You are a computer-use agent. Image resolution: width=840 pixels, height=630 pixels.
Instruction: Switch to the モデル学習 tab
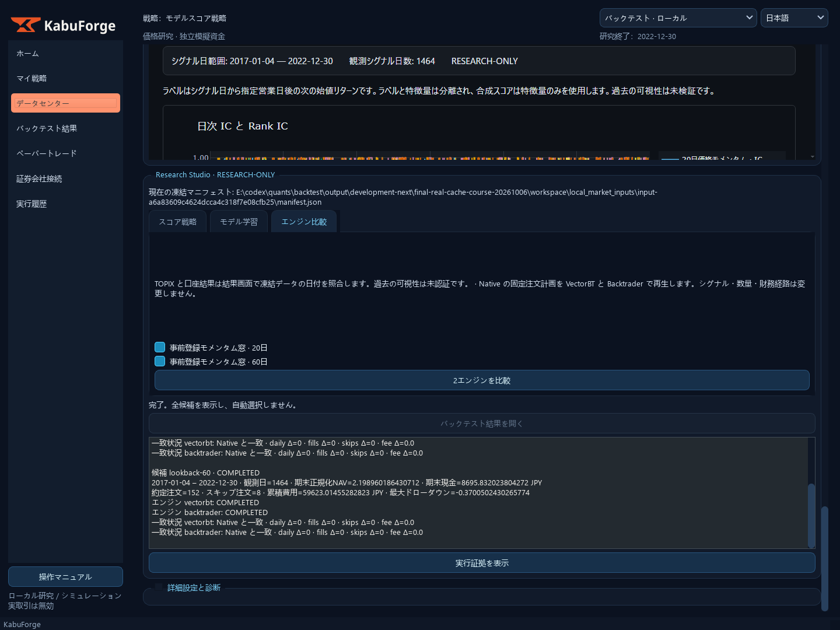(x=239, y=222)
